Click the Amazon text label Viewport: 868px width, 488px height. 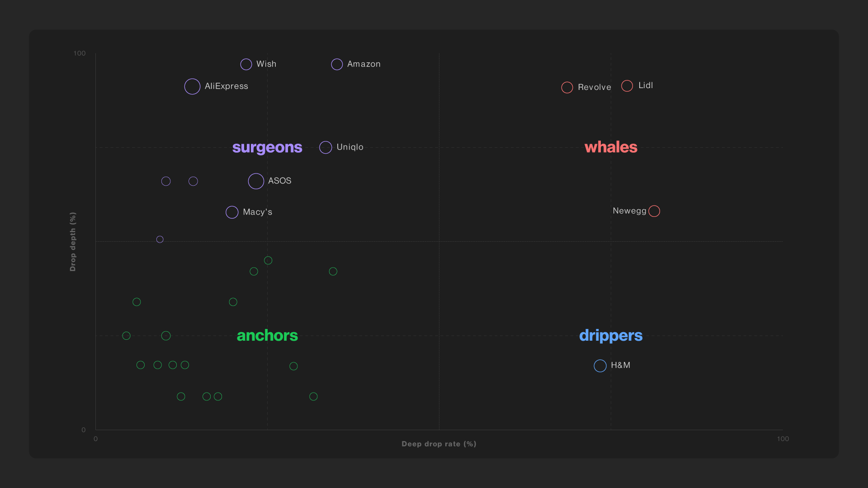(x=364, y=64)
